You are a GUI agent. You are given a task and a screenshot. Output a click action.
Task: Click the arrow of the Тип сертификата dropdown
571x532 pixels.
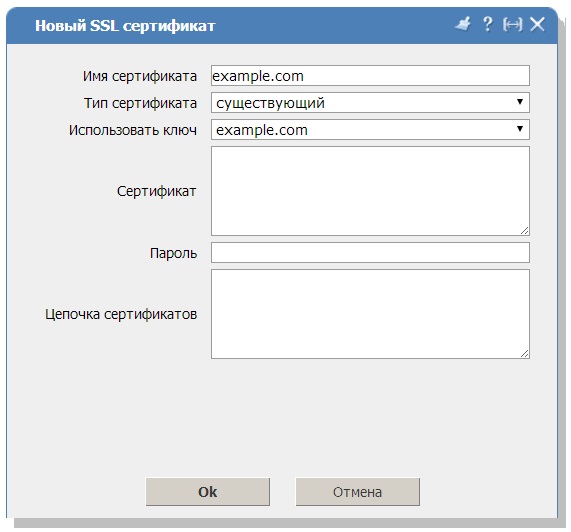point(520,102)
